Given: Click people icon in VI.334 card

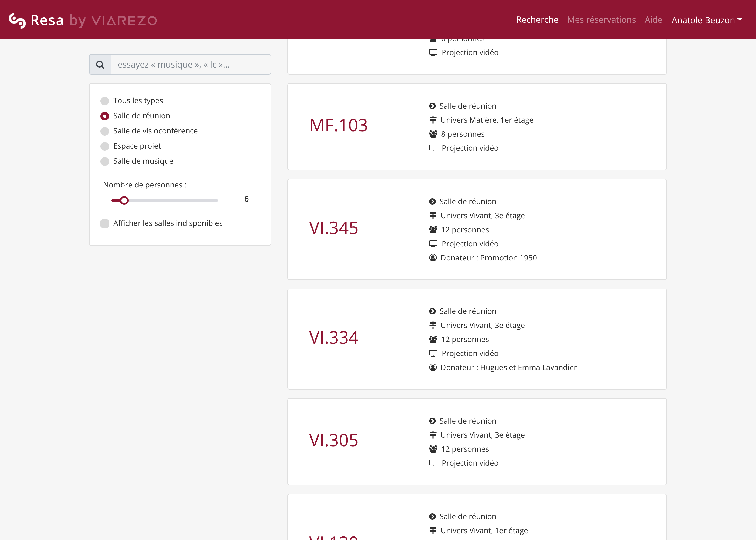Looking at the screenshot, I should coord(433,340).
